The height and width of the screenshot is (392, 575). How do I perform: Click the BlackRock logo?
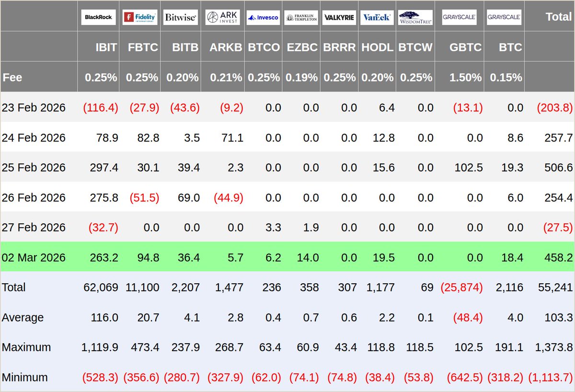[98, 17]
